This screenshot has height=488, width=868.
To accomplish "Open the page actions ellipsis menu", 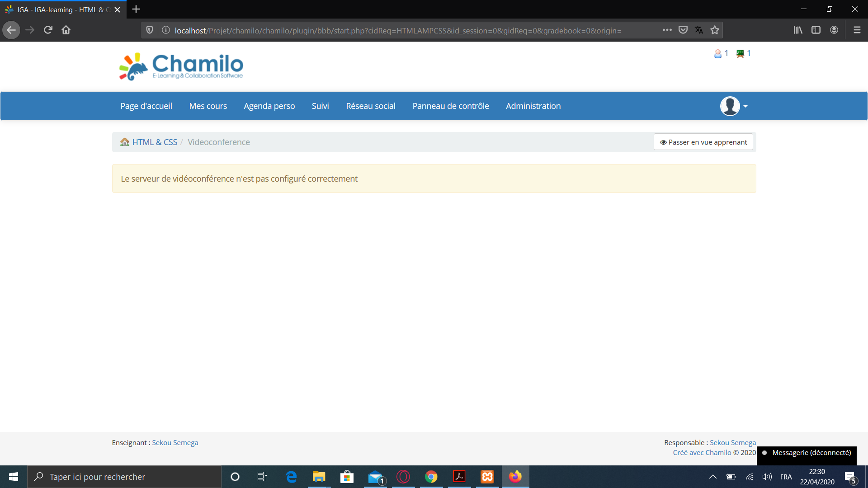I will click(667, 30).
